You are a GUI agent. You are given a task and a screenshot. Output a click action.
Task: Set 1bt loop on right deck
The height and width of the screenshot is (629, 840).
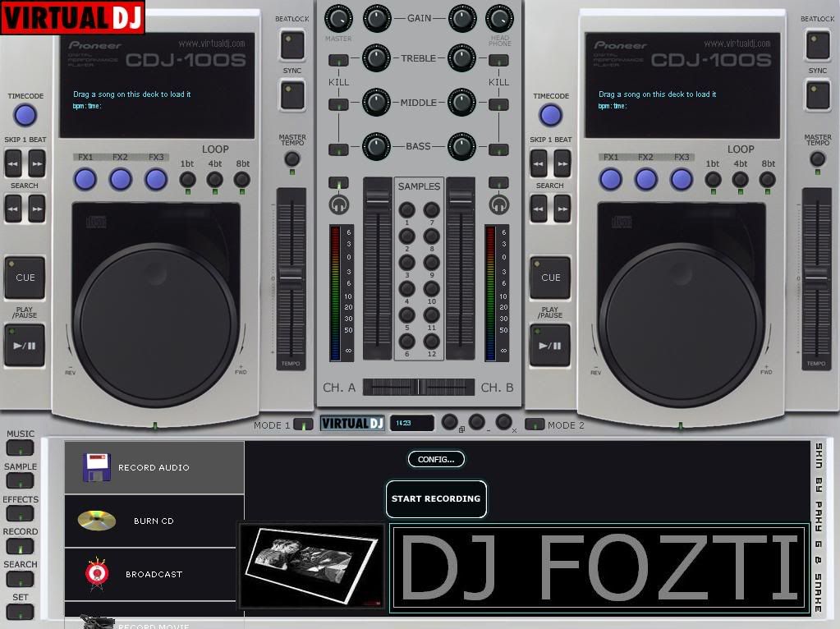point(713,180)
